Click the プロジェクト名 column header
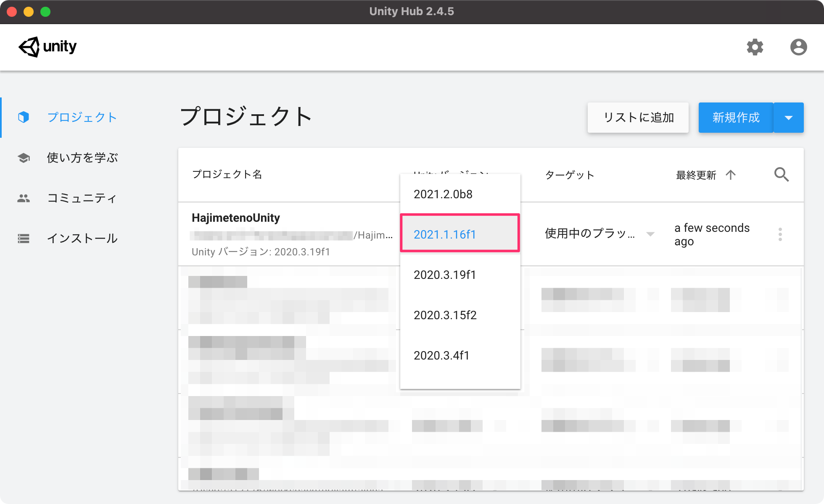The height and width of the screenshot is (504, 824). pyautogui.click(x=227, y=174)
